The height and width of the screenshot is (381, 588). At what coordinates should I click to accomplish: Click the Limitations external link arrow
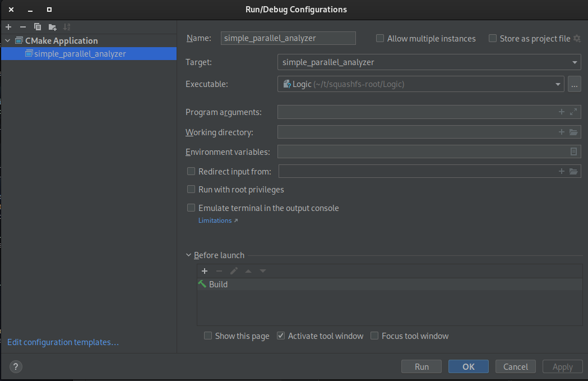coord(236,221)
